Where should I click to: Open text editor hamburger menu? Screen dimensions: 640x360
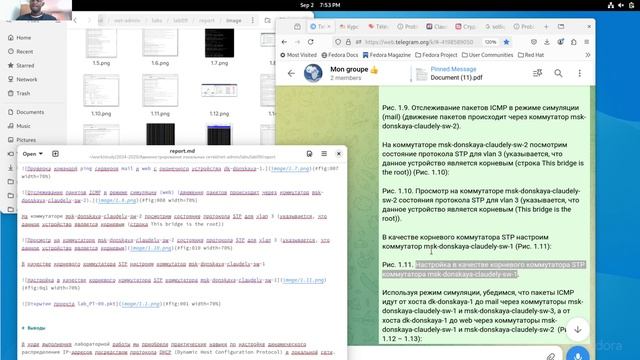pyautogui.click(x=324, y=154)
